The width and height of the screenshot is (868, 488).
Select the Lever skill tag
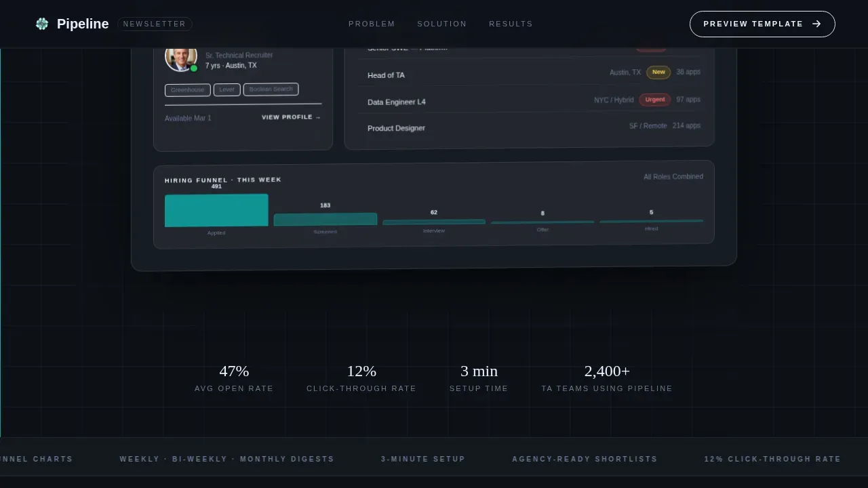coord(227,89)
